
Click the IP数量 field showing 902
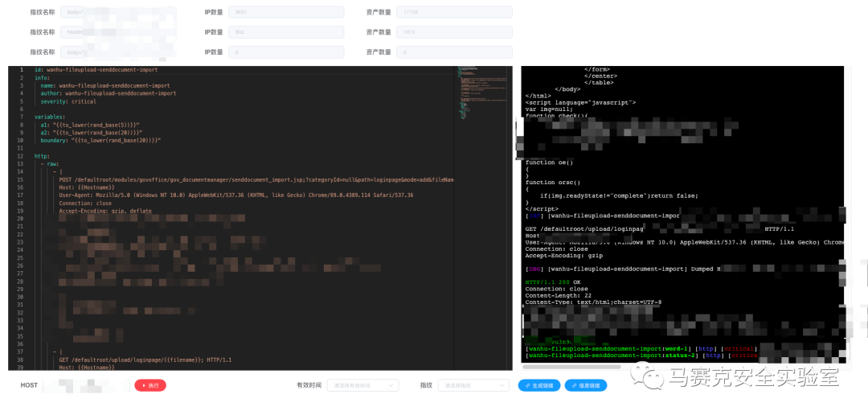(286, 32)
